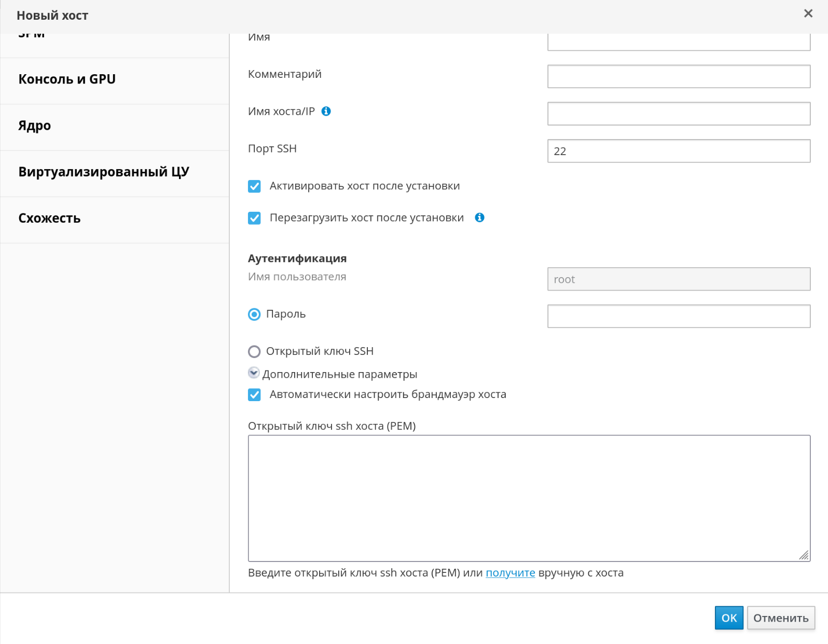Focus the Комментарий text field

point(678,76)
